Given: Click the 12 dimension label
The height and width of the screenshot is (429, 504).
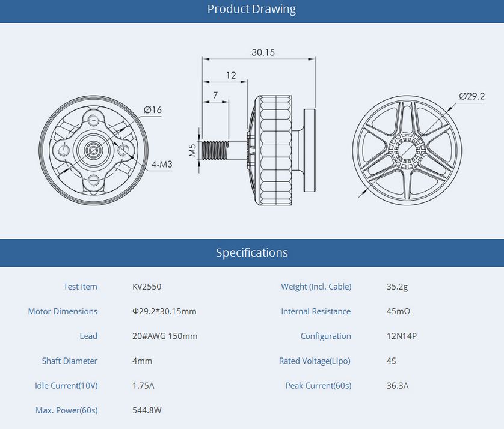Looking at the screenshot, I should pos(231,75).
